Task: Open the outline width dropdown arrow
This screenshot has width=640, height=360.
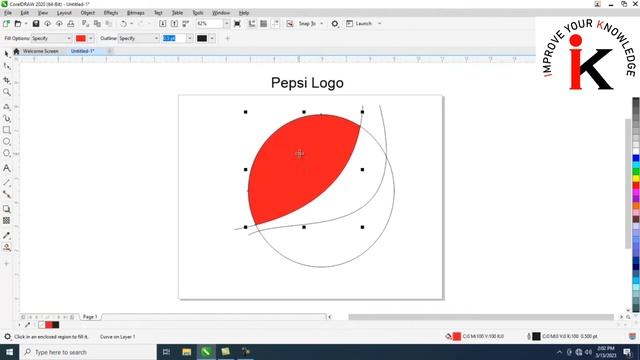Action: pyautogui.click(x=190, y=38)
